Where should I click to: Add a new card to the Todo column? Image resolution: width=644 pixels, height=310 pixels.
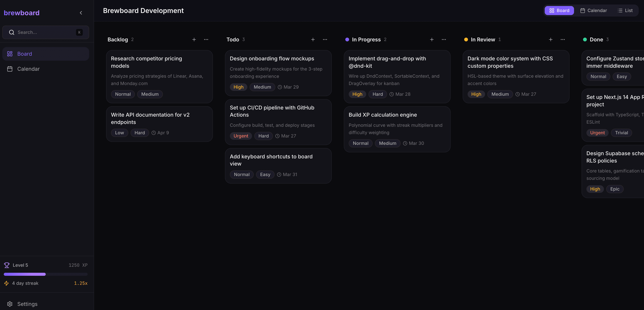coord(313,40)
